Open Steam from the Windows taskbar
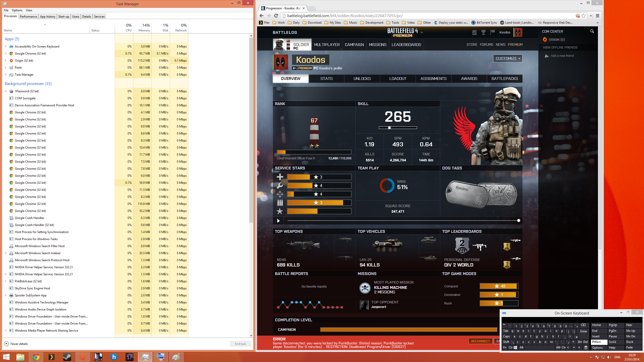The height and width of the screenshot is (362, 644). (x=67, y=357)
